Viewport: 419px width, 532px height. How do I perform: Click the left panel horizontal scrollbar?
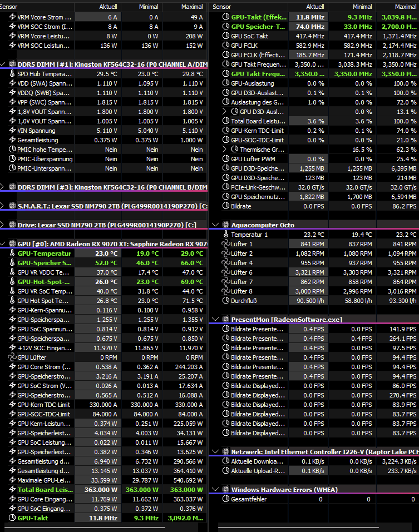(85, 528)
